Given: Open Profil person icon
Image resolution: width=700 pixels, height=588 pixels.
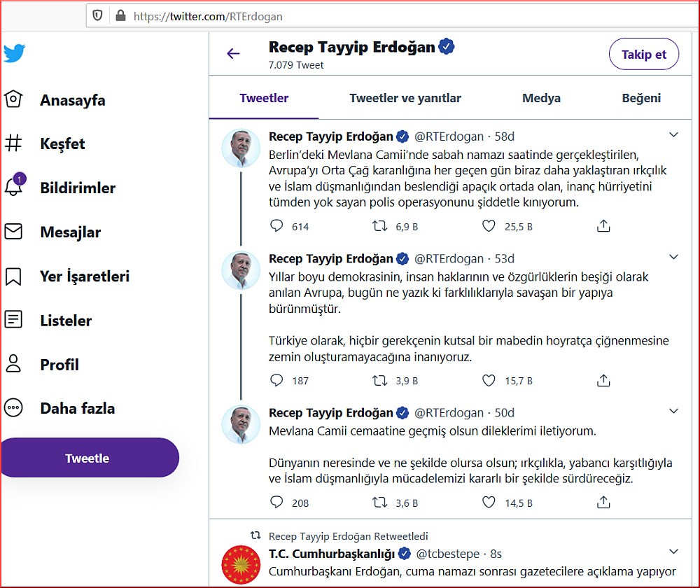Looking at the screenshot, I should pos(13,364).
